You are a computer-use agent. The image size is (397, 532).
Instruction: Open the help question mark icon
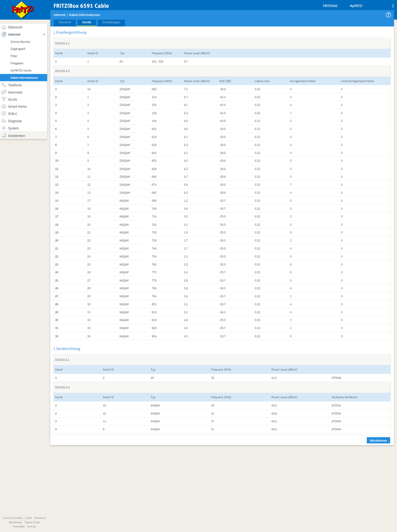(x=388, y=15)
